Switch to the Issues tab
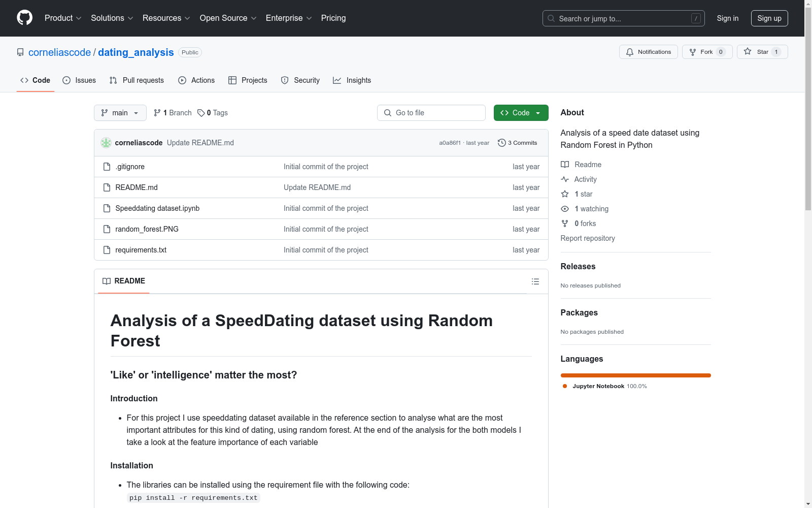The image size is (812, 508). [79, 80]
